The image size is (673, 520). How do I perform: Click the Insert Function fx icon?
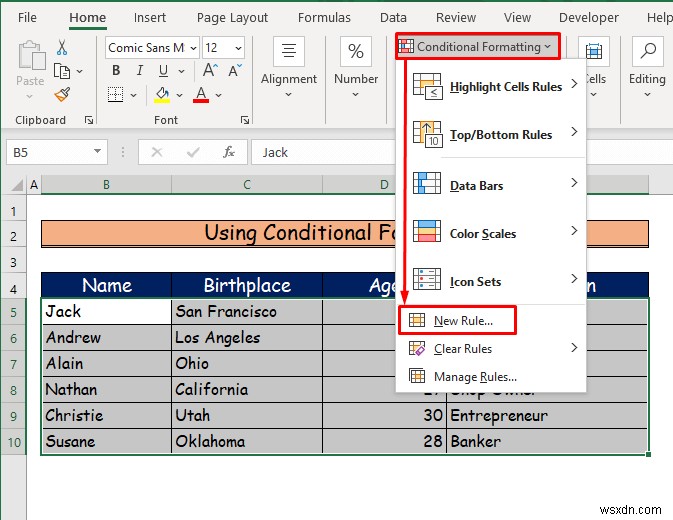(x=229, y=152)
